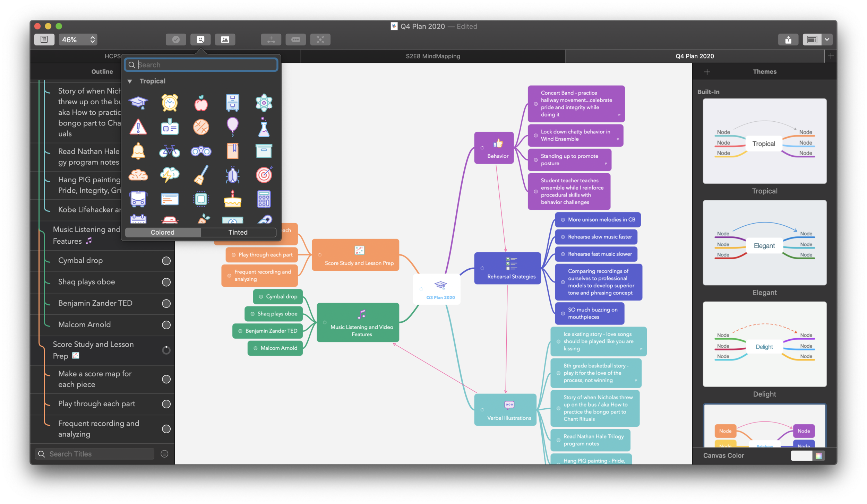Click the tag toolbar icon
Screen dimensions: 867x504
[296, 40]
